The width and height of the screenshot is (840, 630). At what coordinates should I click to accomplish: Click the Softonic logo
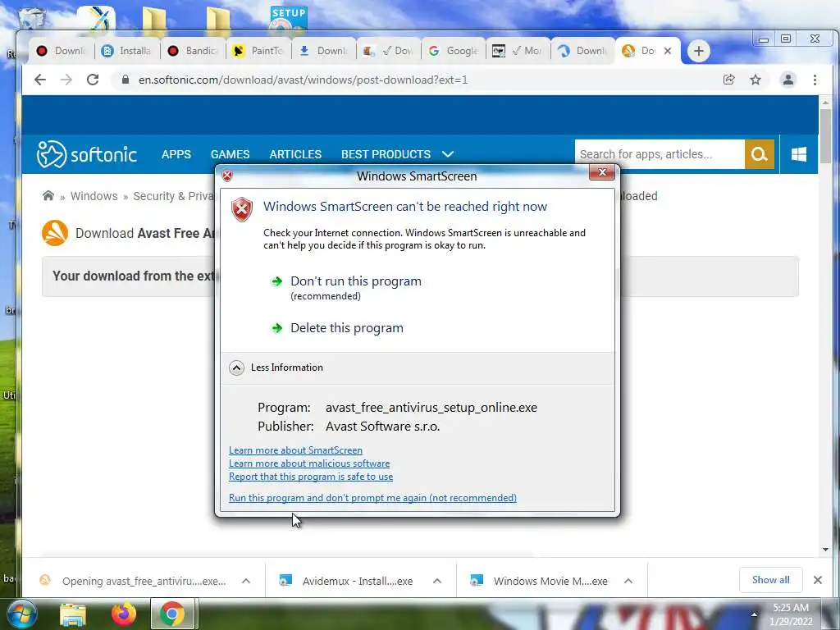(87, 154)
